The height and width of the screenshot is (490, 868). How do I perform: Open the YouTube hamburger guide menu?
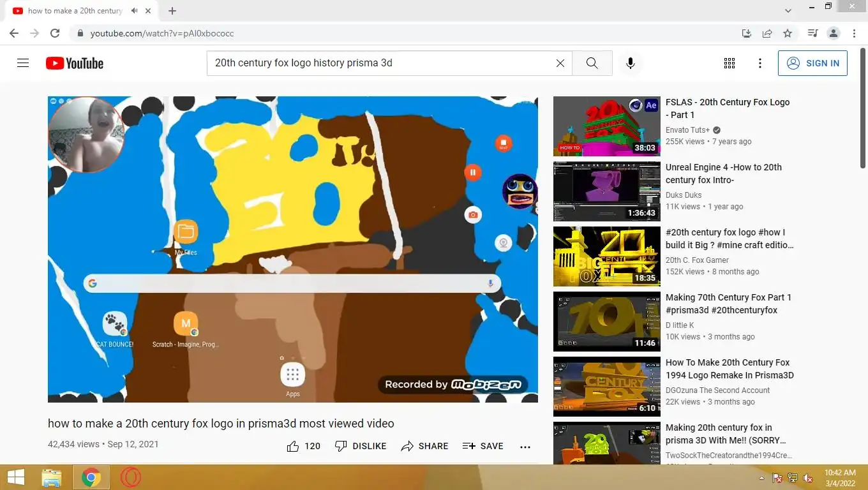coord(23,63)
